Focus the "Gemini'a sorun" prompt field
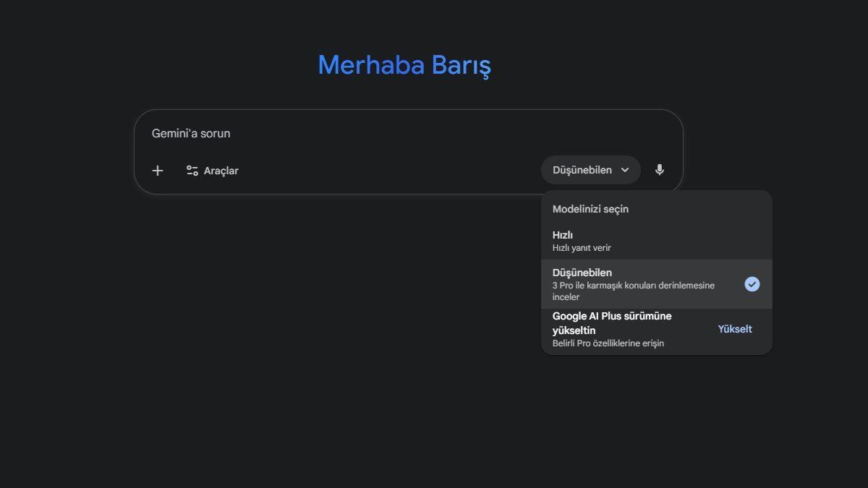Viewport: 868px width, 488px height. click(191, 133)
